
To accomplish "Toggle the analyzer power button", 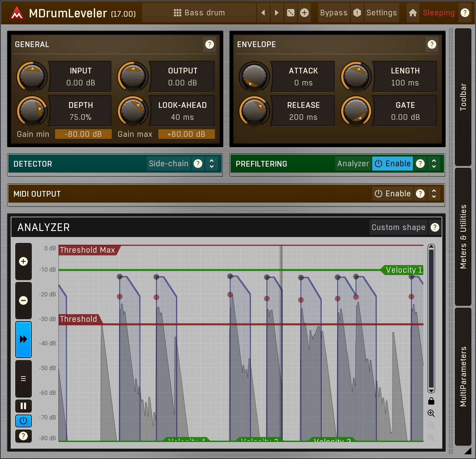I will tap(23, 421).
